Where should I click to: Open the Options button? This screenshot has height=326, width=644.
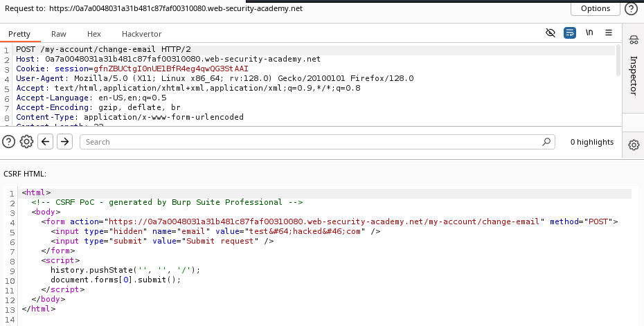point(595,8)
